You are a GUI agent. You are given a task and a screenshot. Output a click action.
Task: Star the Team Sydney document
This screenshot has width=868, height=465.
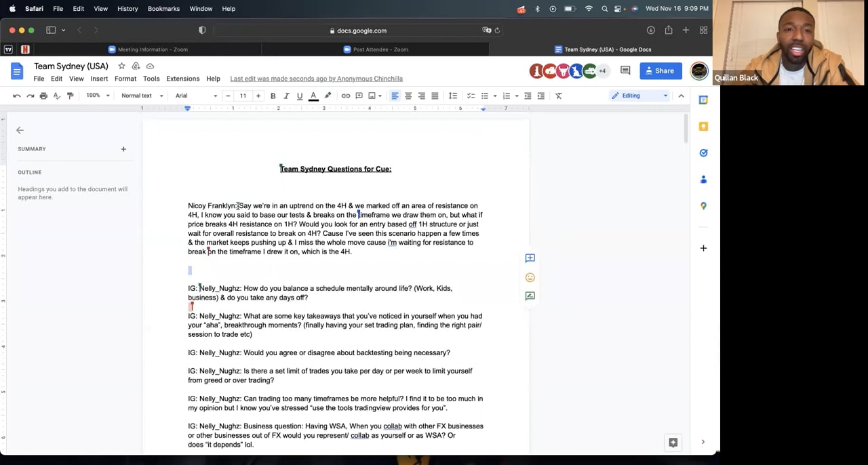click(121, 66)
